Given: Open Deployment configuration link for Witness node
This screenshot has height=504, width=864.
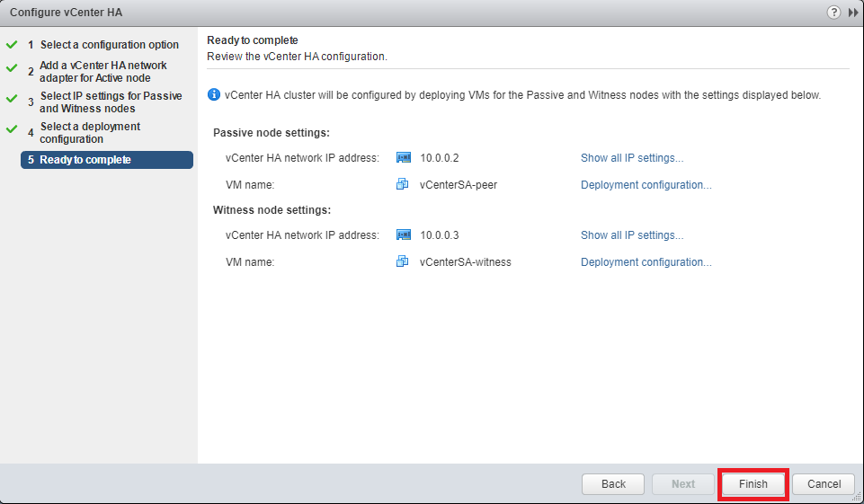Looking at the screenshot, I should (646, 262).
